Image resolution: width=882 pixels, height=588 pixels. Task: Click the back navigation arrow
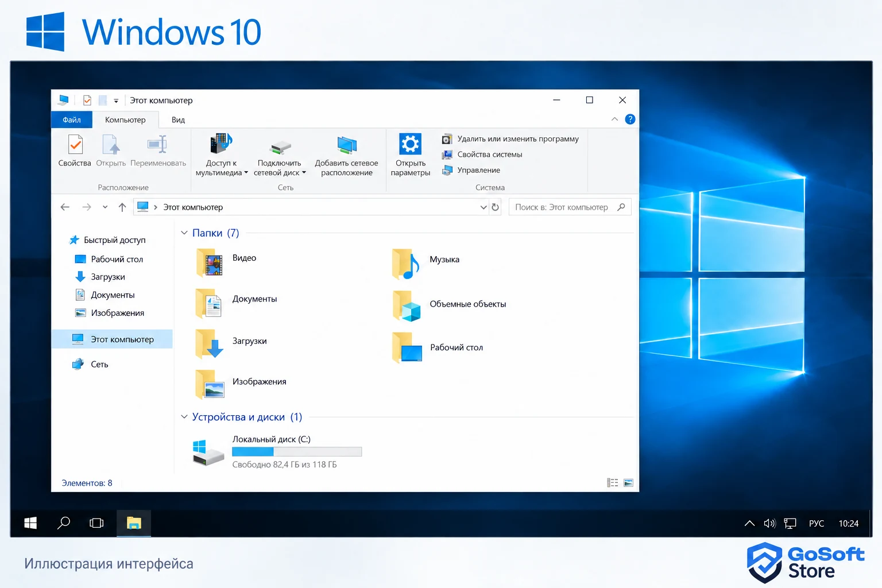click(65, 207)
